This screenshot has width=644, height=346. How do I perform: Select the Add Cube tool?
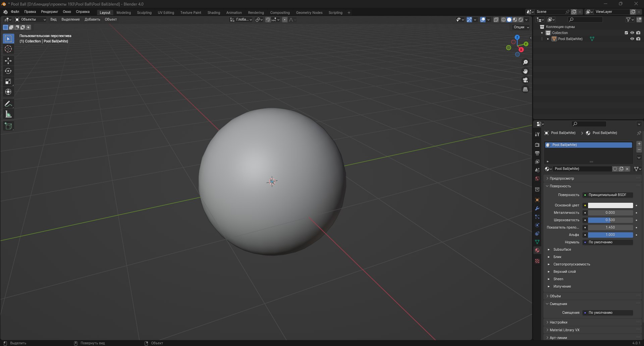[x=8, y=126]
